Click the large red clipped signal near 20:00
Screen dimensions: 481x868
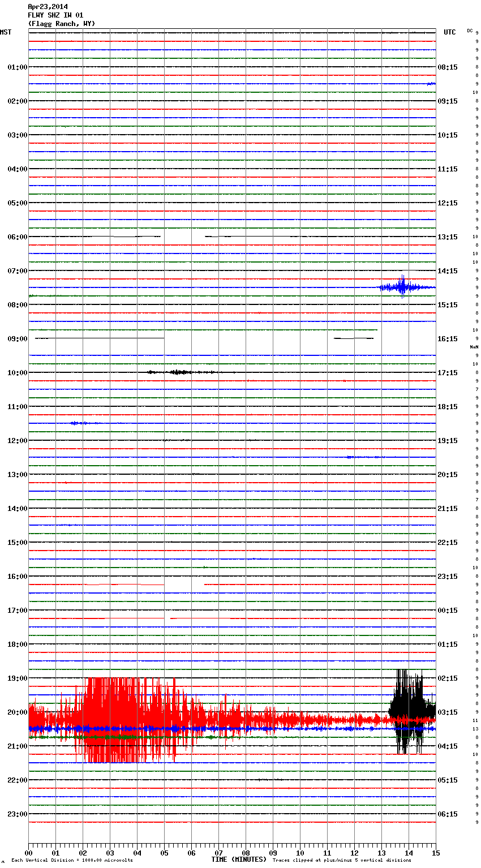click(x=130, y=720)
